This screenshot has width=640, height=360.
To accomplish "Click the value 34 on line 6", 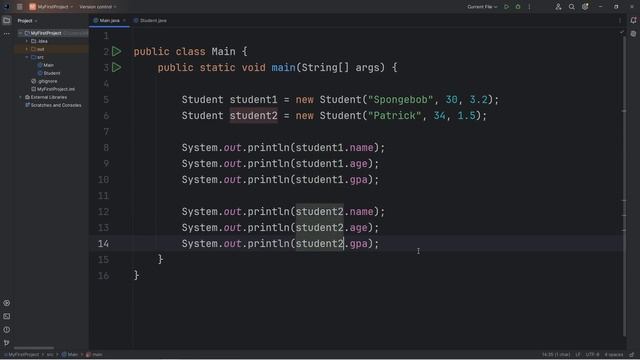I will tap(439, 116).
